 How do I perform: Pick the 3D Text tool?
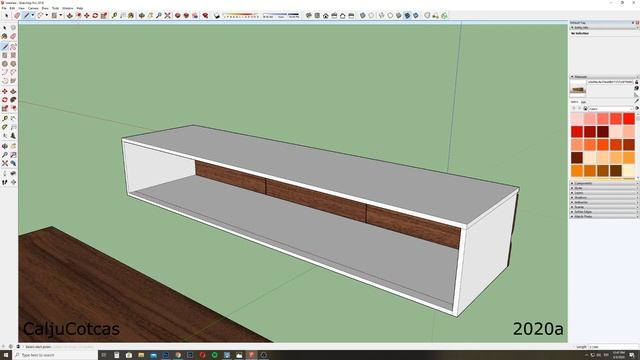[x=13, y=136]
